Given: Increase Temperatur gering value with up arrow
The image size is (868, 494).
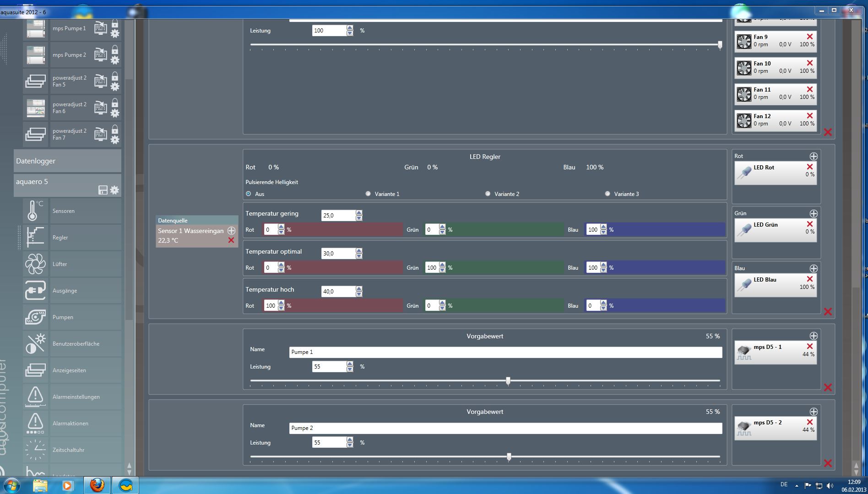Looking at the screenshot, I should pos(359,213).
